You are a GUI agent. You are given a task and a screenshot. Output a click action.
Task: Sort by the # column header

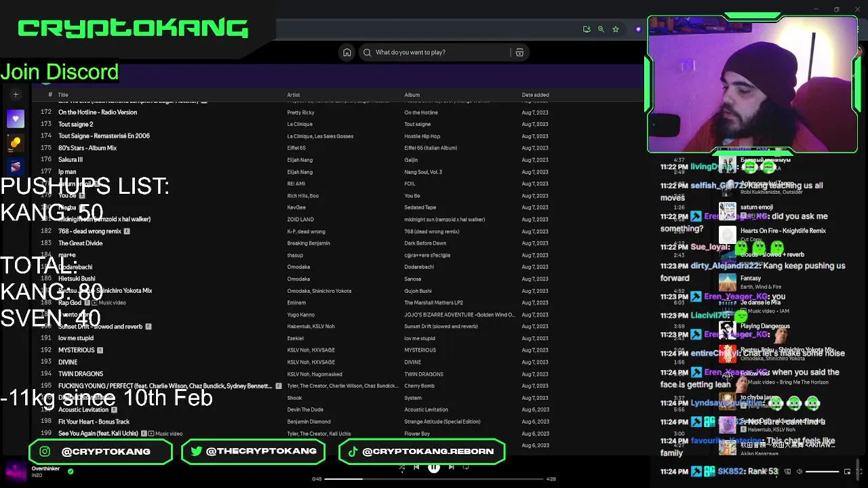pos(50,95)
